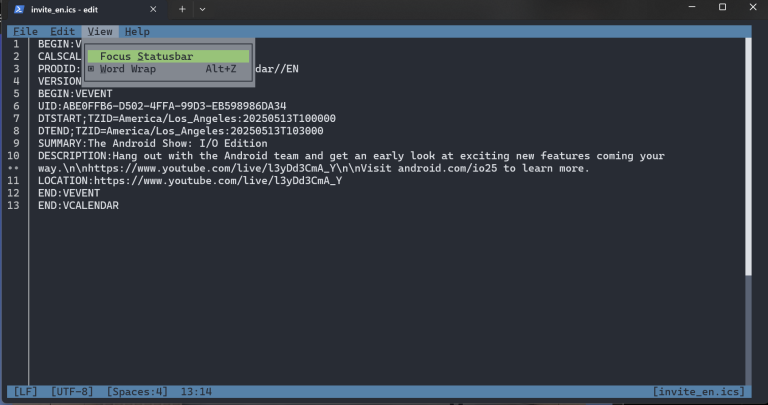The height and width of the screenshot is (405, 768).
Task: Minimize the terminal window
Action: click(692, 7)
